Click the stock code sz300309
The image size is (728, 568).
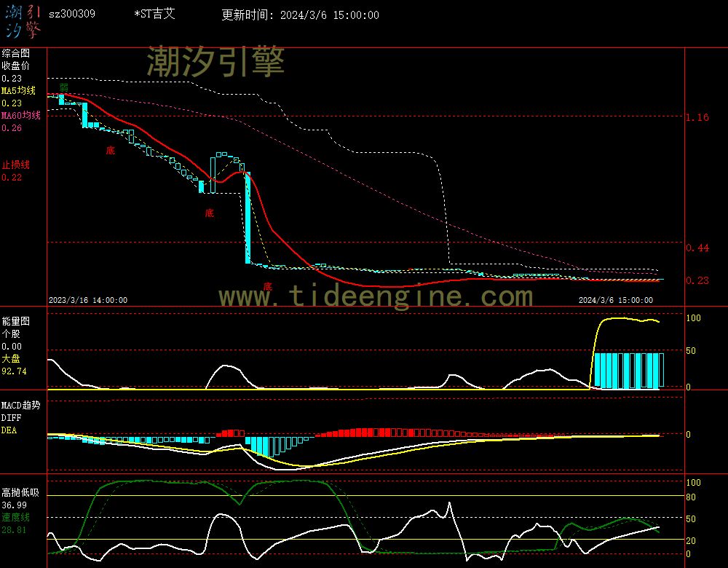tap(72, 14)
